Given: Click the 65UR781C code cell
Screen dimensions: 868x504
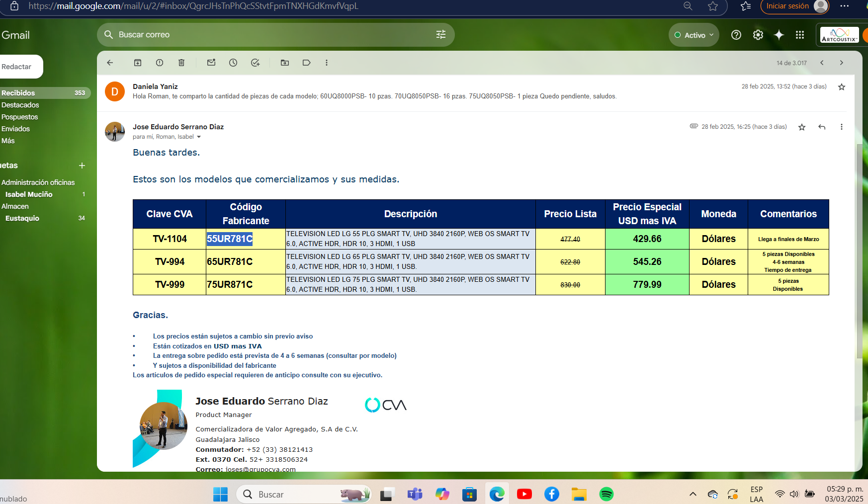Looking at the screenshot, I should [x=246, y=262].
